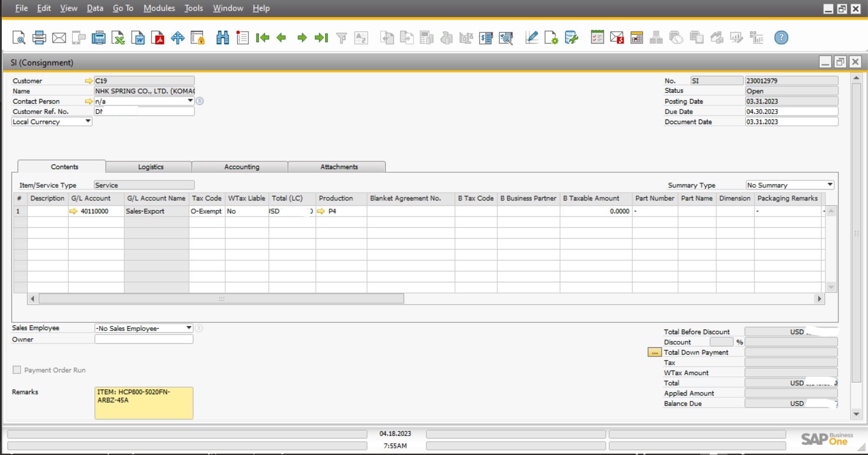Open the Sales Employee dropdown
Viewport: 868px width, 455px height.
(189, 328)
